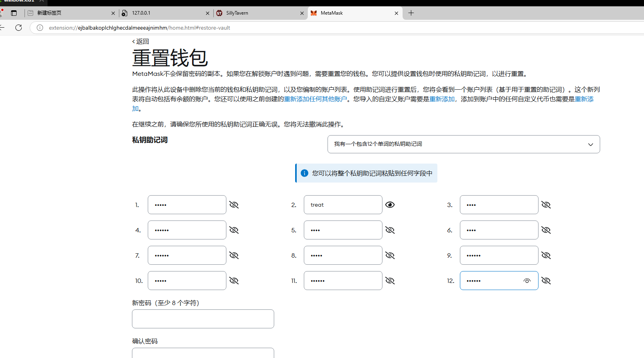Focus seed word field 10
Screen dimensions: 644x358
187,281
